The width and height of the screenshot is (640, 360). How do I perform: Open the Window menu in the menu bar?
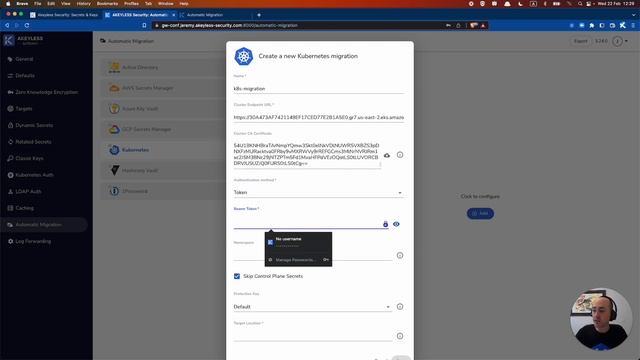click(166, 4)
